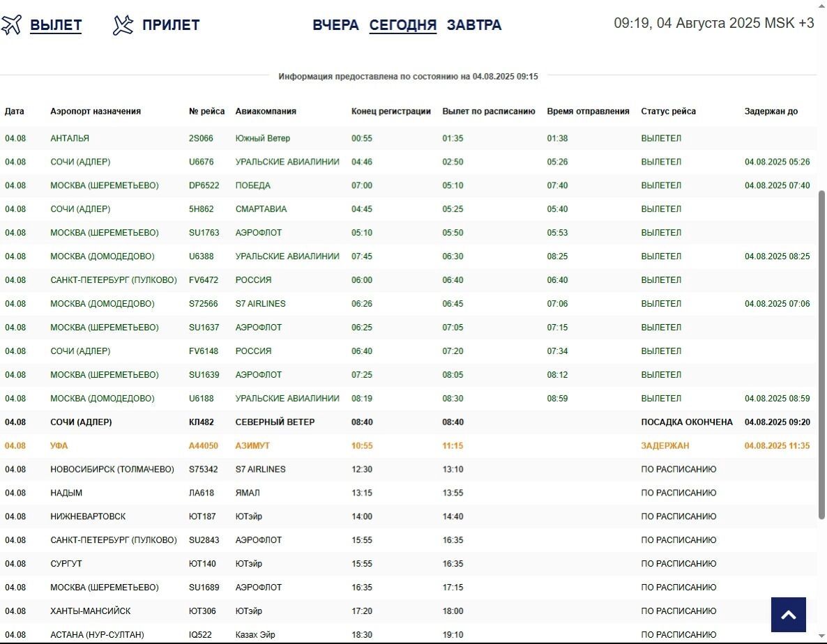
Task: Show yesterday's flights via ВЧЕРА
Action: point(335,25)
